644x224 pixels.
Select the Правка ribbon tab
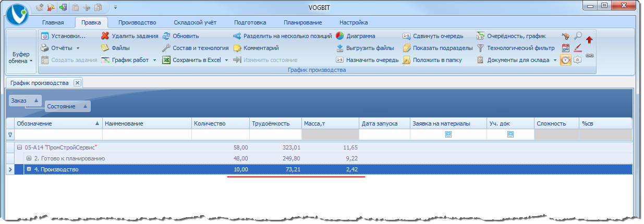click(91, 22)
